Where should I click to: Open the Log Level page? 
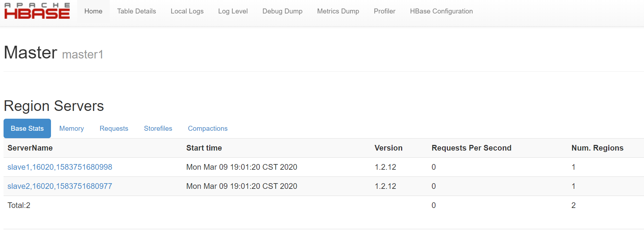(x=233, y=11)
